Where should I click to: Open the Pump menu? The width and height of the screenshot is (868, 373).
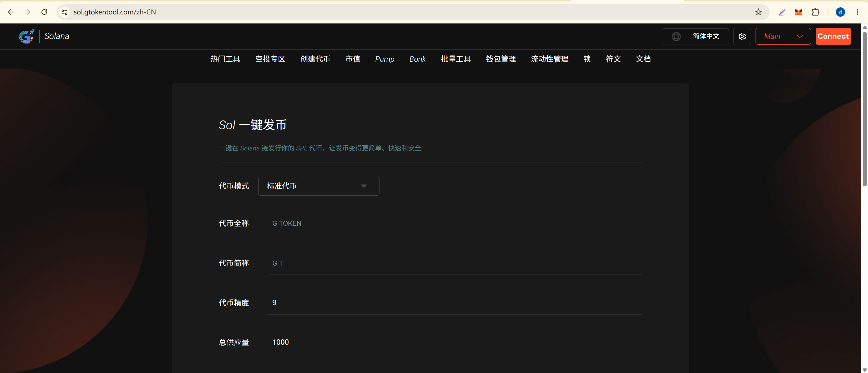385,59
